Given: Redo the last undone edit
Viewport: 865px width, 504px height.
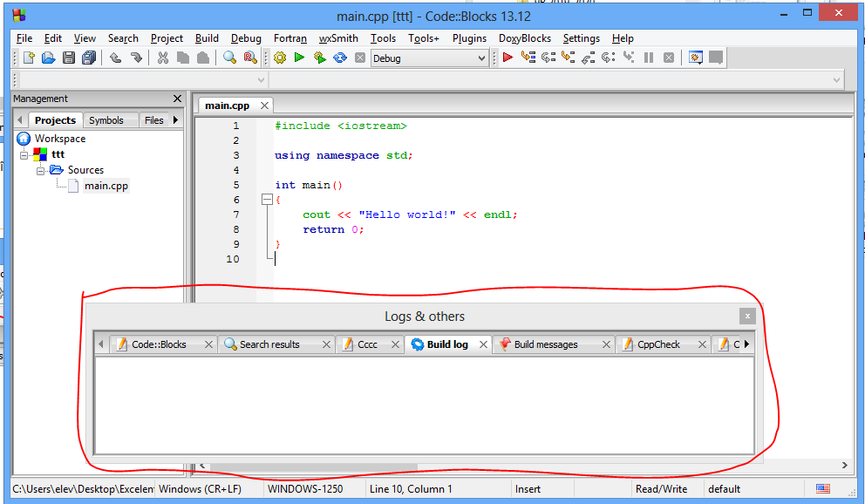Looking at the screenshot, I should [x=136, y=58].
